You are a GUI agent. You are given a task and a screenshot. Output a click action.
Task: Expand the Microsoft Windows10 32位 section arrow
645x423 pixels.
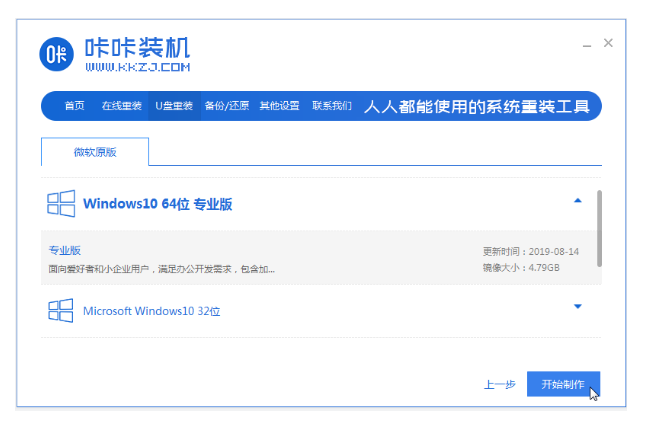(578, 307)
